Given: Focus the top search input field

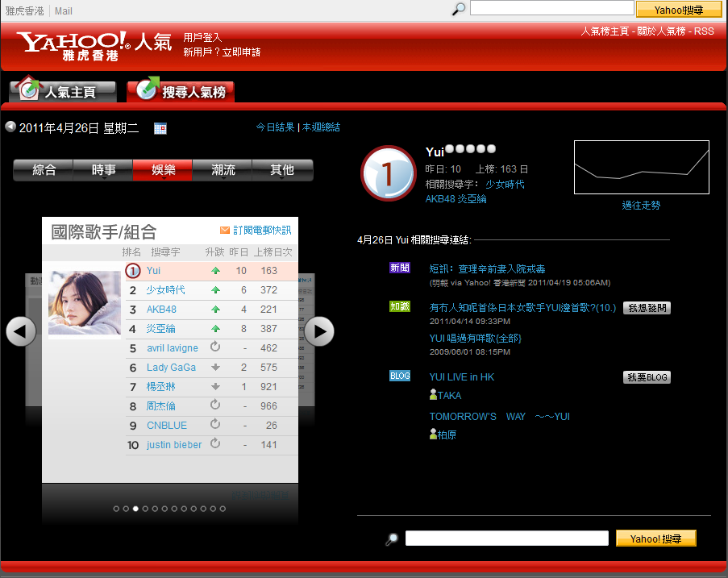Looking at the screenshot, I should coord(552,8).
